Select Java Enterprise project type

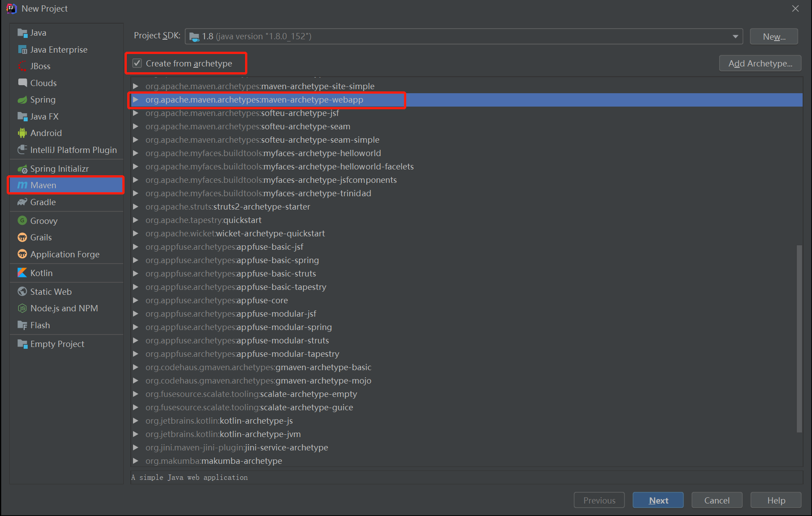59,50
